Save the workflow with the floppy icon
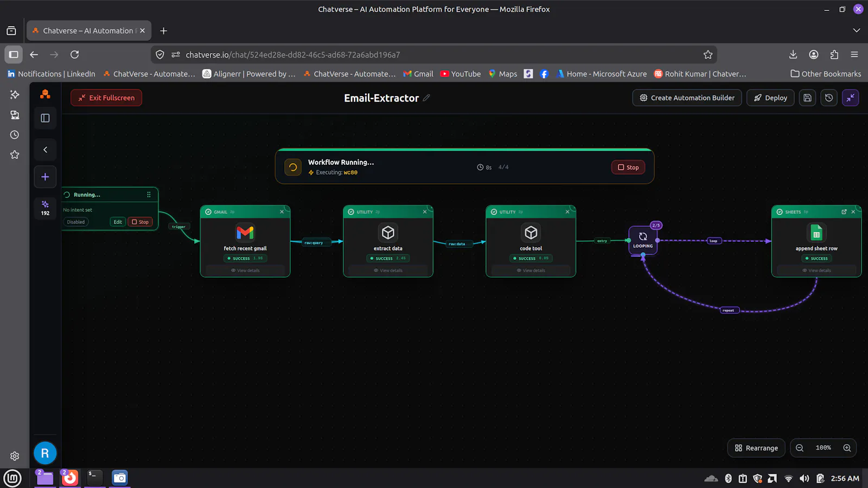This screenshot has height=488, width=868. point(807,98)
